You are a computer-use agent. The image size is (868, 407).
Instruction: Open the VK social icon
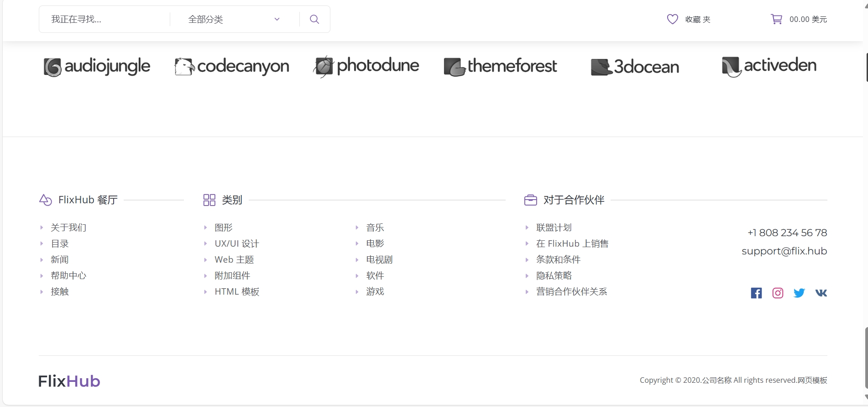[821, 293]
